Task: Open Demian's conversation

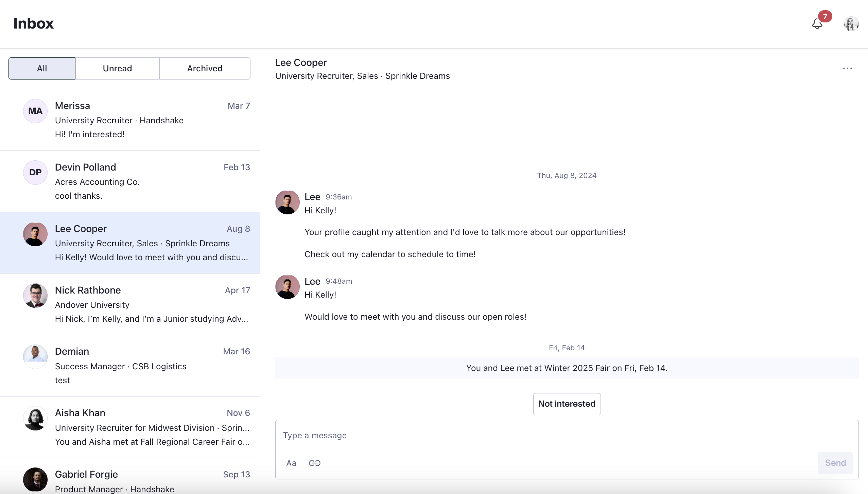Action: pyautogui.click(x=130, y=366)
